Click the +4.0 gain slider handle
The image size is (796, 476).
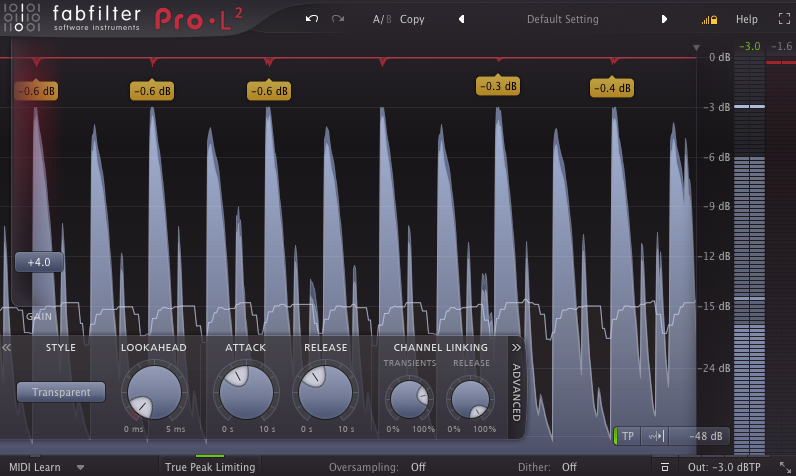click(39, 262)
